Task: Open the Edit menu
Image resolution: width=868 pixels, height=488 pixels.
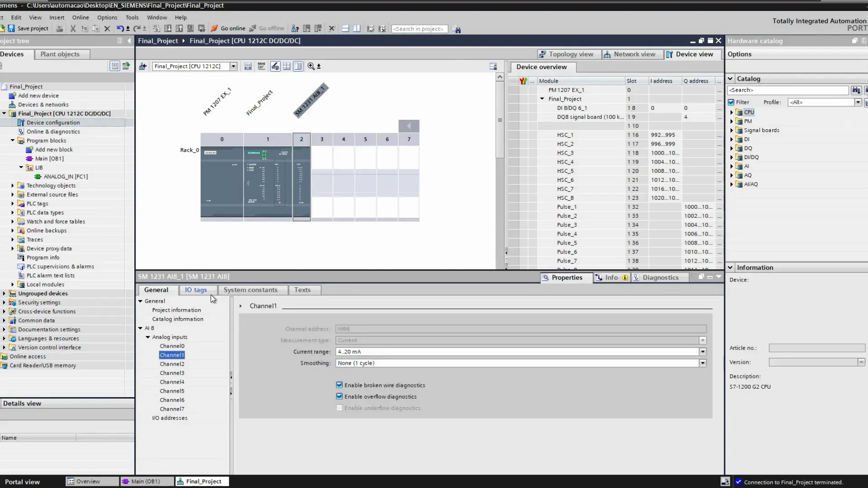Action: click(16, 17)
